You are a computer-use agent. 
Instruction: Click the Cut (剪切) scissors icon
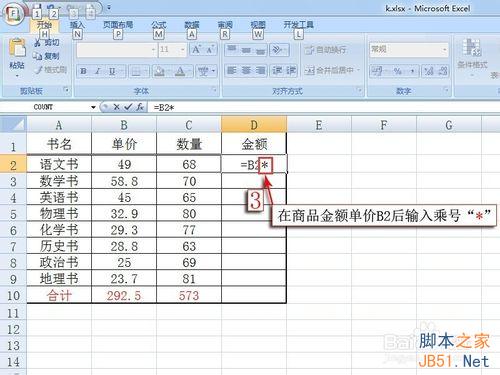click(x=37, y=42)
